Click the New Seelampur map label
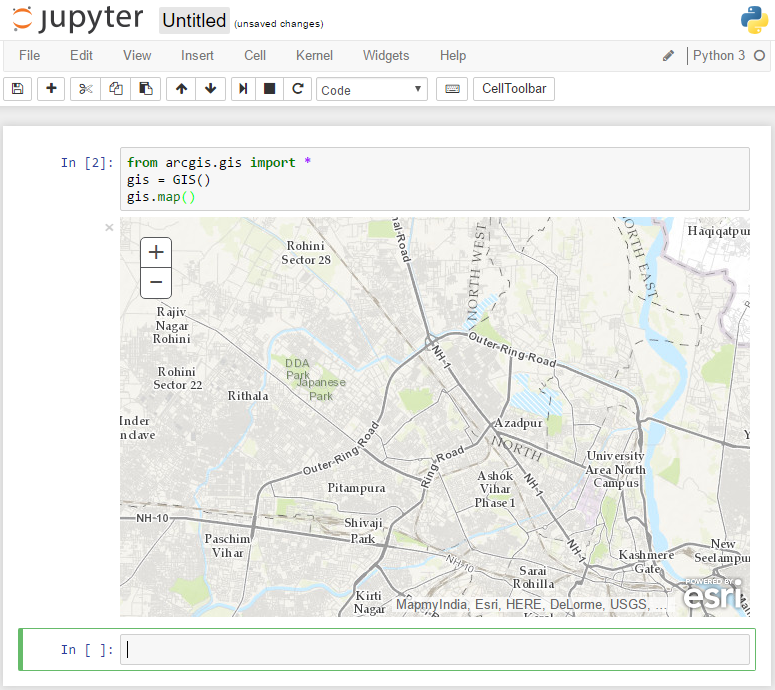Viewport: 775px width, 690px height. pos(722,551)
